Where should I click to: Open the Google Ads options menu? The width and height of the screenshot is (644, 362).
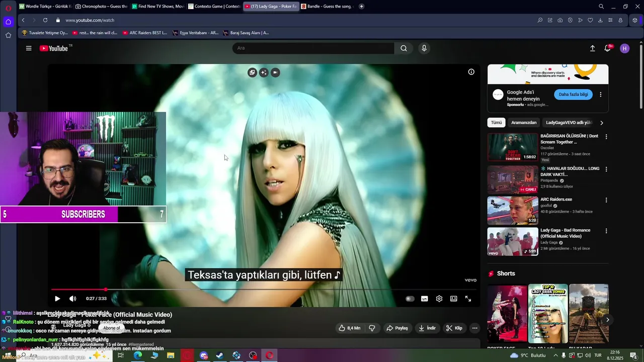point(600,95)
